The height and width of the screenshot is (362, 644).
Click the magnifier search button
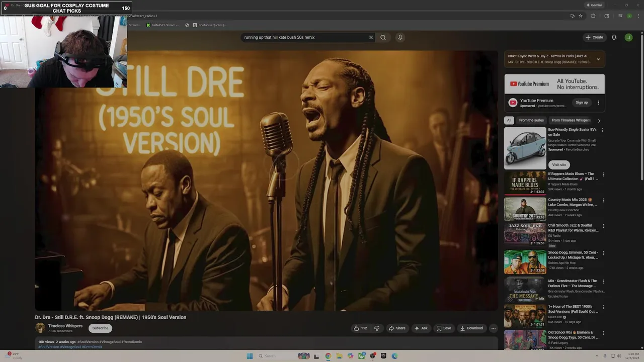[x=383, y=37]
